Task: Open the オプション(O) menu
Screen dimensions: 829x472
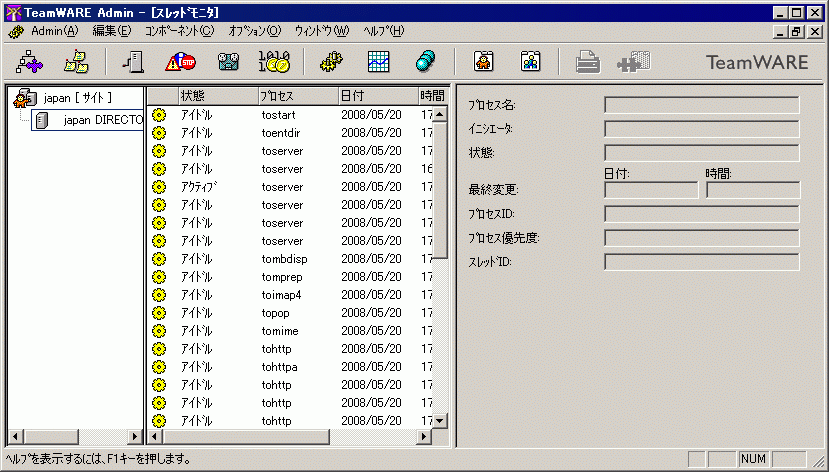Action: click(255, 31)
